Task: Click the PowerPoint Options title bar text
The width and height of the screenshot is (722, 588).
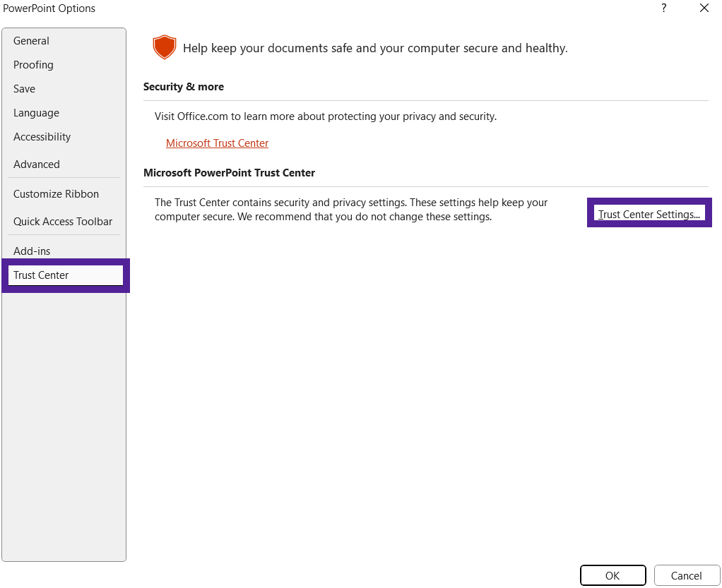Action: pyautogui.click(x=49, y=8)
